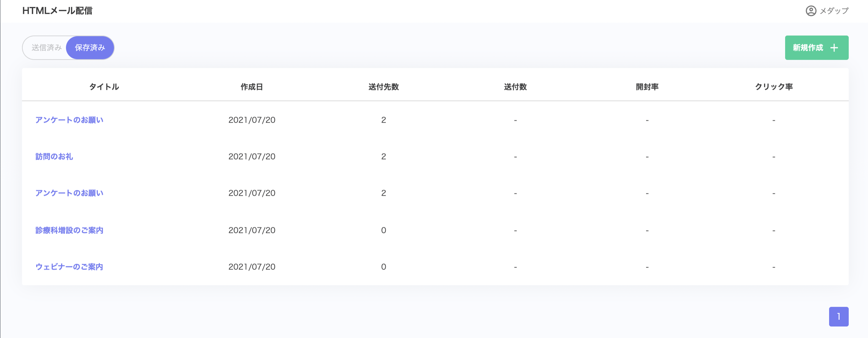This screenshot has height=338, width=868.
Task: Click the 作成日 column header
Action: (x=252, y=87)
